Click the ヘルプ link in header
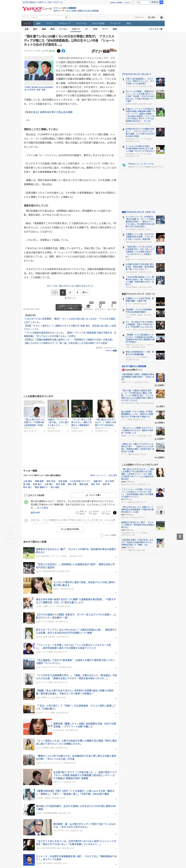 pos(127,2)
